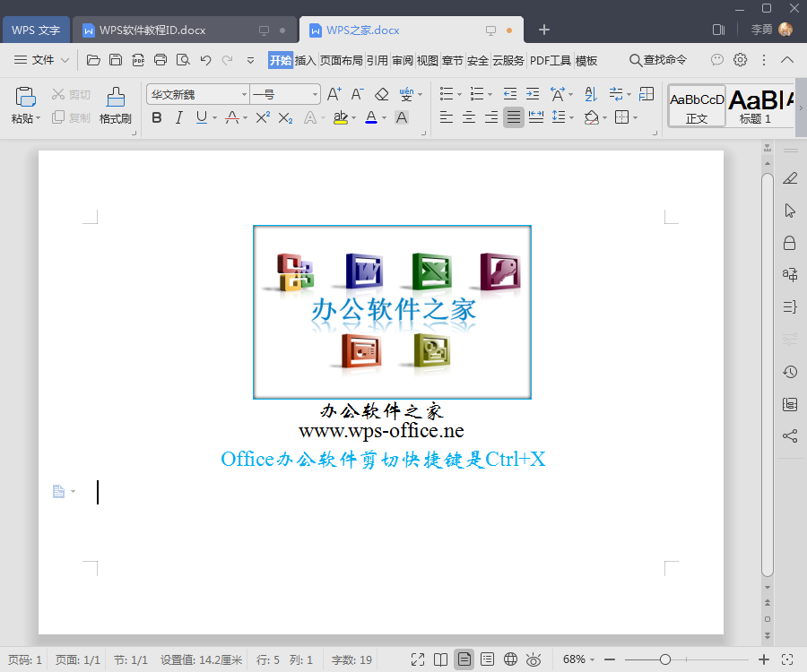Viewport: 807px width, 672px height.
Task: Expand the borders dropdown arrow
Action: 636,118
